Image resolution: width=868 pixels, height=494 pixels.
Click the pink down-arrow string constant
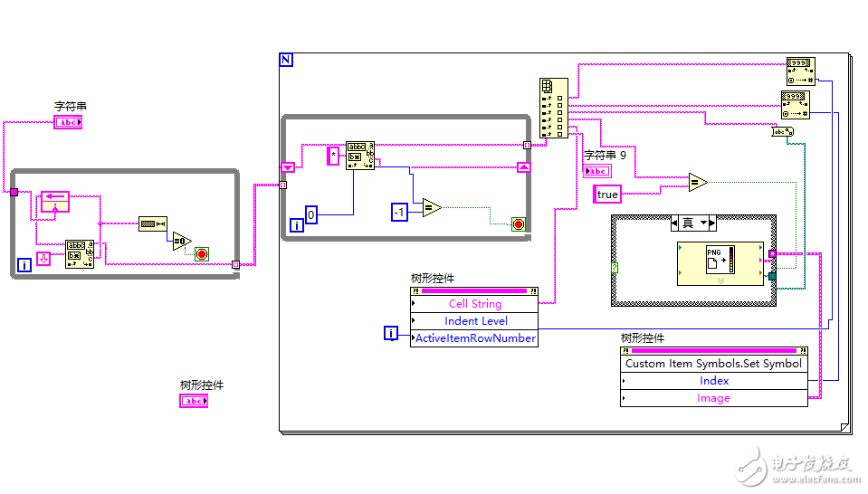43,258
